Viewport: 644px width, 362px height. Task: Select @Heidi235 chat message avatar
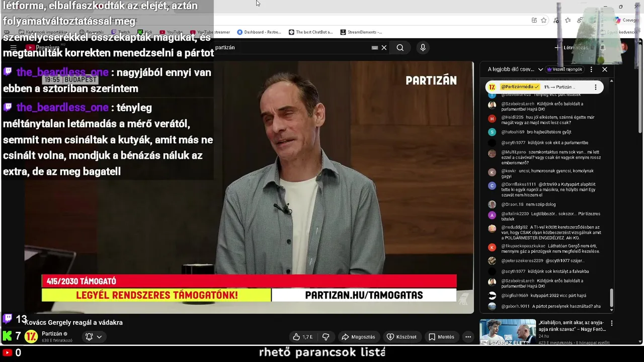point(492,119)
